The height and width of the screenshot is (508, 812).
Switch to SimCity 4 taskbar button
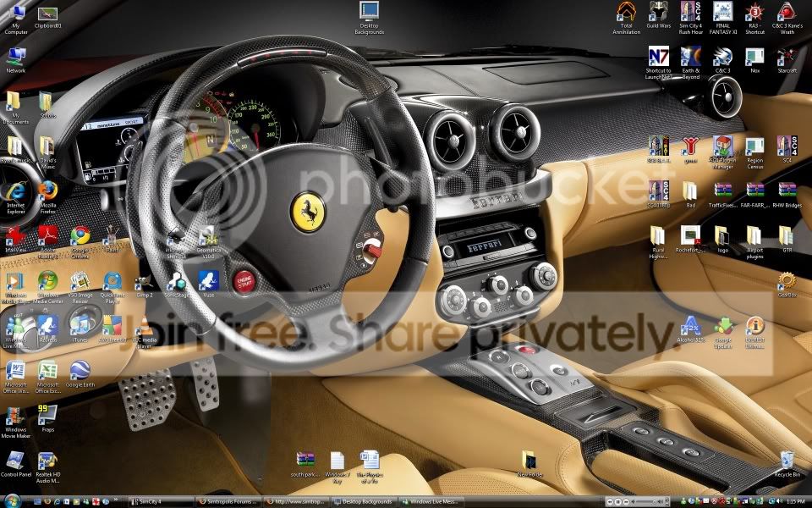(160, 502)
